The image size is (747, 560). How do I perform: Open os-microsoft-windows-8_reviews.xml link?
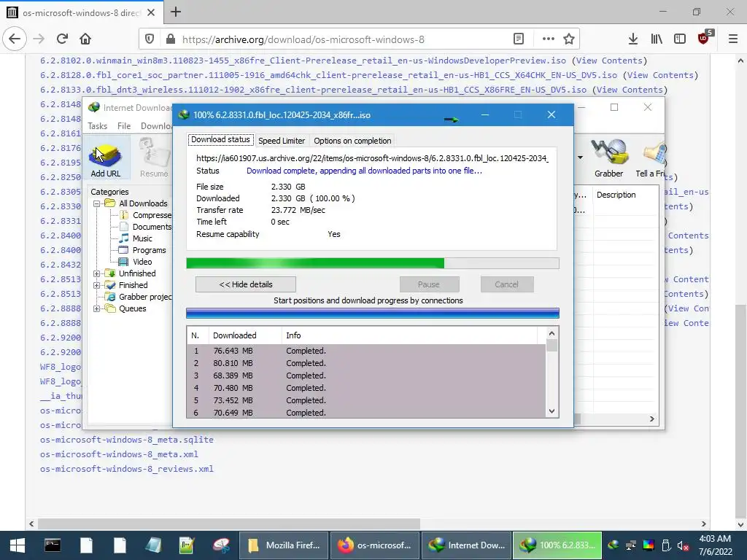click(127, 469)
